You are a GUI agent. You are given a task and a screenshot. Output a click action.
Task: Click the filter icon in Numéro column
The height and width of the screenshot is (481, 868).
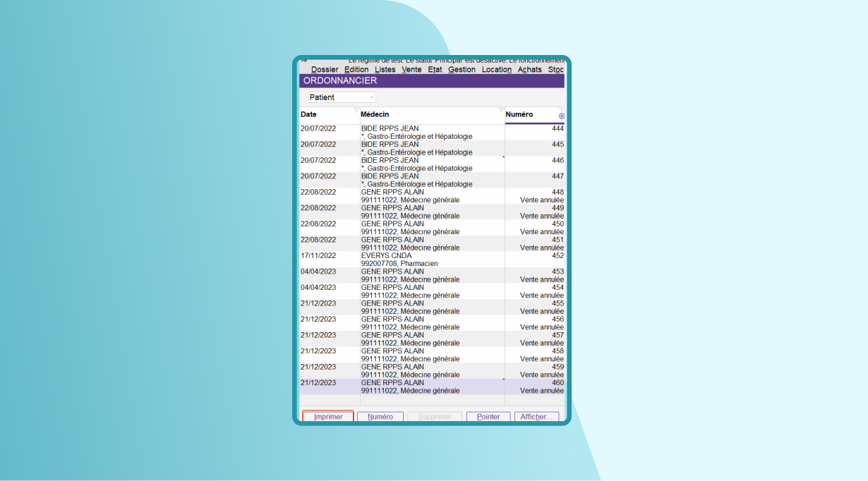click(562, 109)
